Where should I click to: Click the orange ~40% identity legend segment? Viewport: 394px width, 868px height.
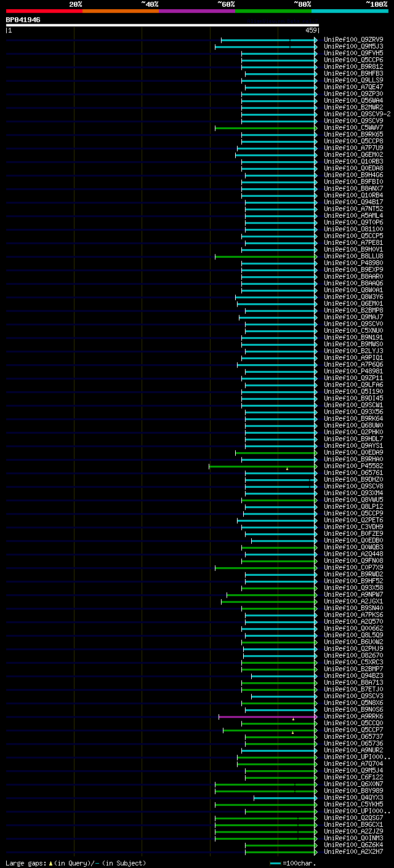pyautogui.click(x=121, y=10)
